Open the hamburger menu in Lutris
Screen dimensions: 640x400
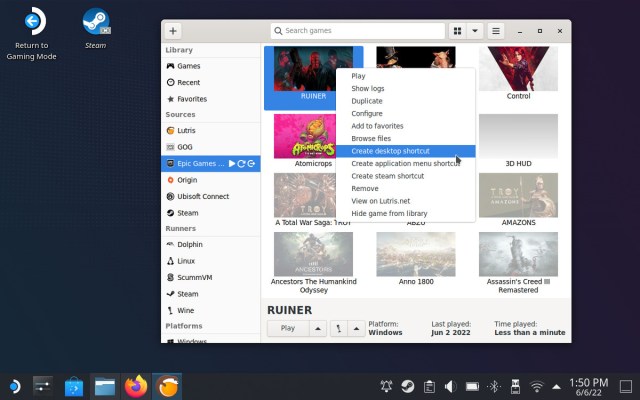[496, 31]
